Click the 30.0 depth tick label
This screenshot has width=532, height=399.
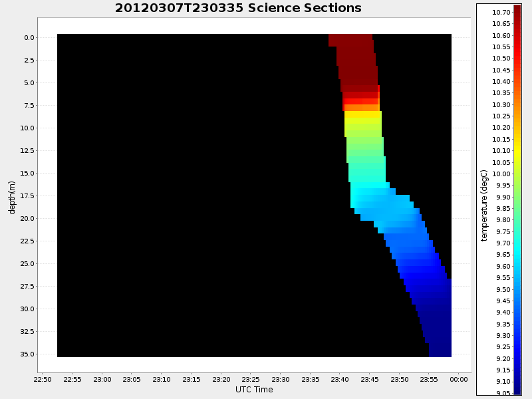pyautogui.click(x=27, y=309)
